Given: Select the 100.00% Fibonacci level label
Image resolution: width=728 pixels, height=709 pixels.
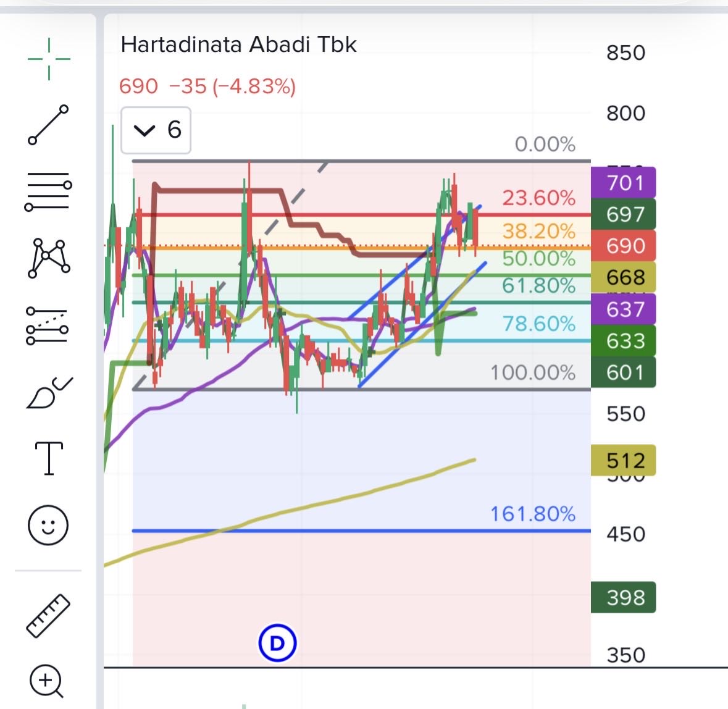Looking at the screenshot, I should (533, 372).
